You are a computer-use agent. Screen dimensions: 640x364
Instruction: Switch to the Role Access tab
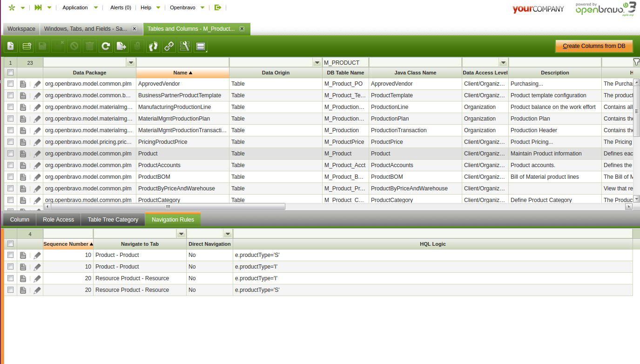pyautogui.click(x=58, y=220)
